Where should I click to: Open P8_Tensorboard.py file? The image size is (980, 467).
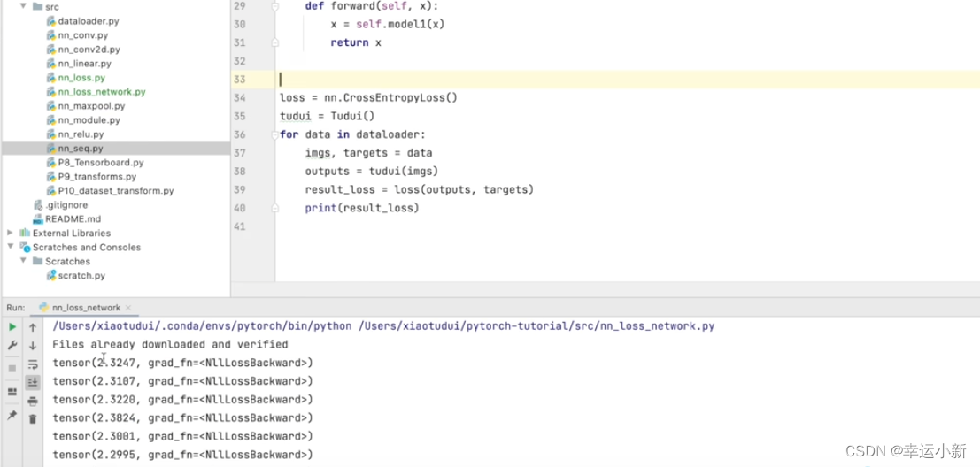pos(101,163)
